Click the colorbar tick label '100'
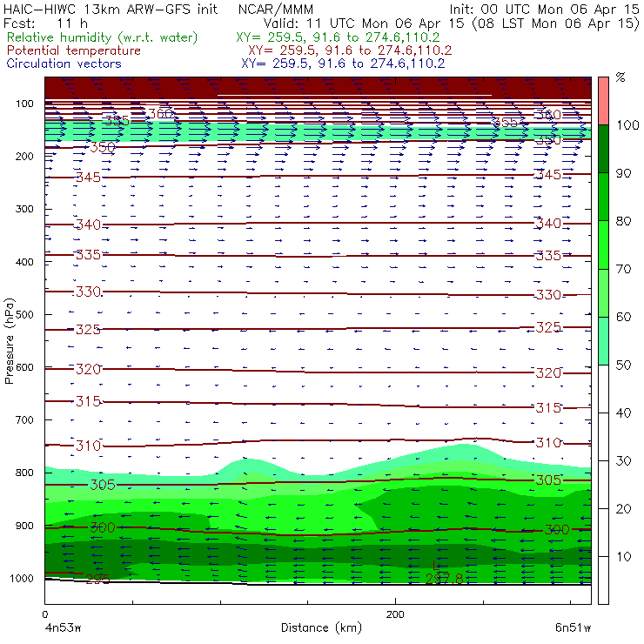The height and width of the screenshot is (644, 644). (x=628, y=124)
